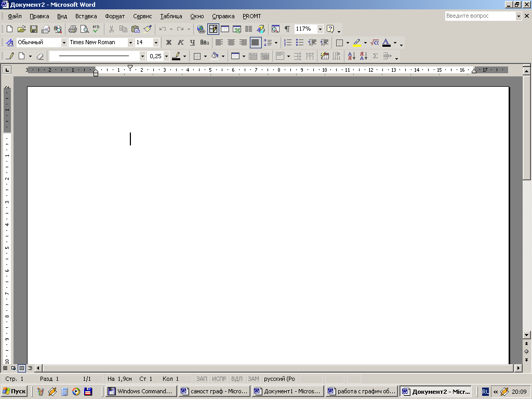532x399 pixels.
Task: Open a file with the folder icon
Action: (21, 29)
